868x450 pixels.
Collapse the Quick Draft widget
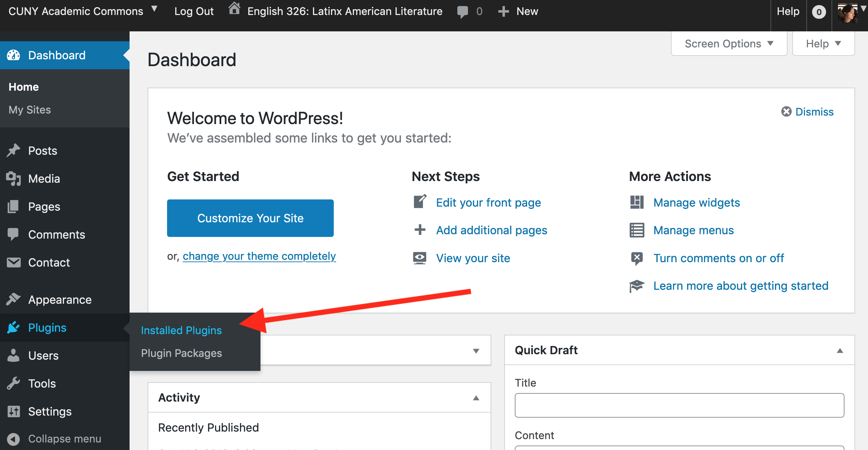(x=840, y=350)
